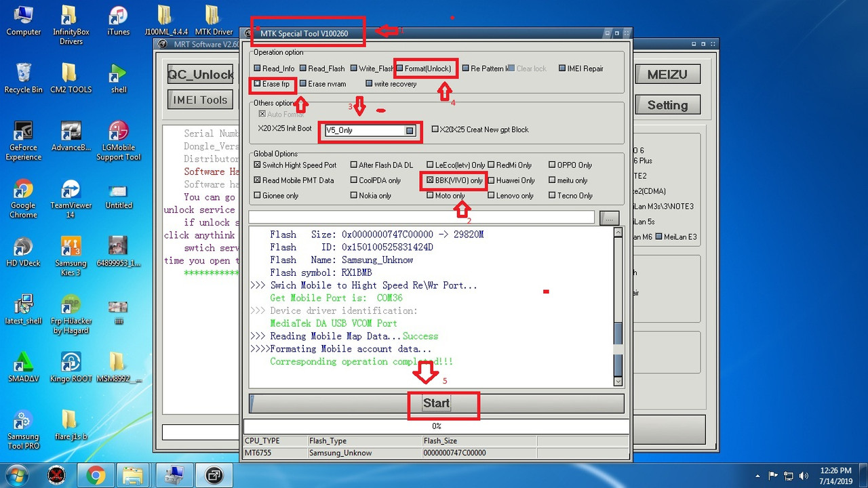Launch Google Chrome from desktop
868x488 pixels.
pyautogui.click(x=24, y=199)
